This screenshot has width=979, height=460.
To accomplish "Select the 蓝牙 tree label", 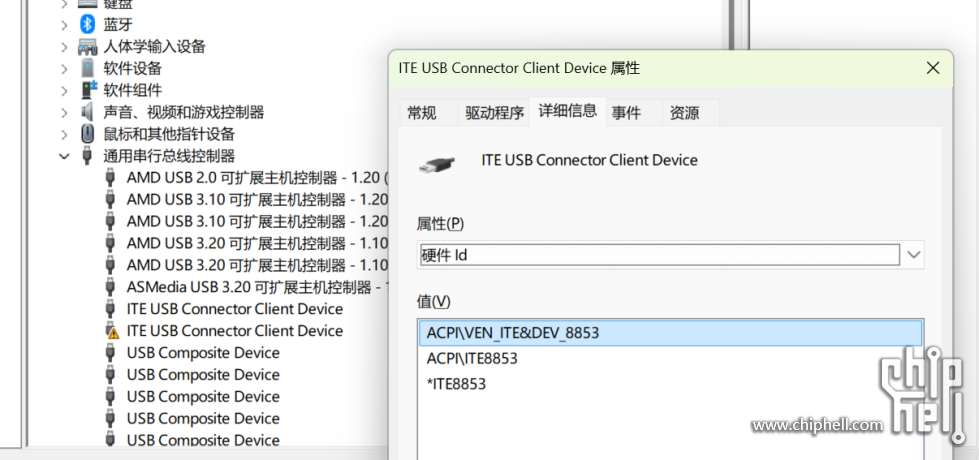I will pos(118,24).
